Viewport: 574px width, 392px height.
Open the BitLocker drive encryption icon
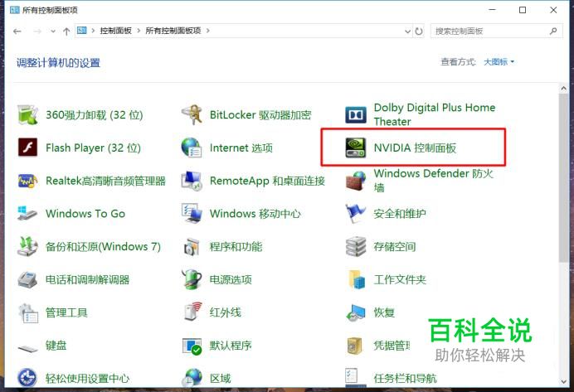pos(192,114)
